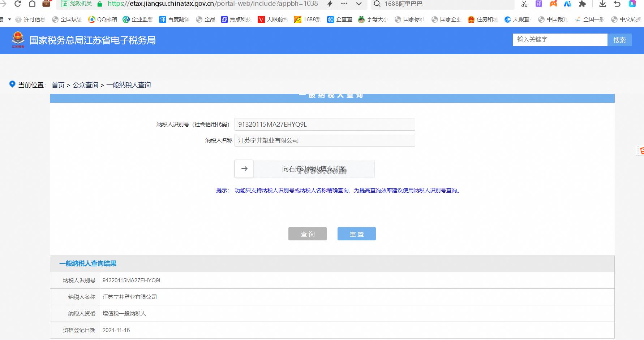
Task: Open the browser downloads icon
Action: [x=602, y=4]
